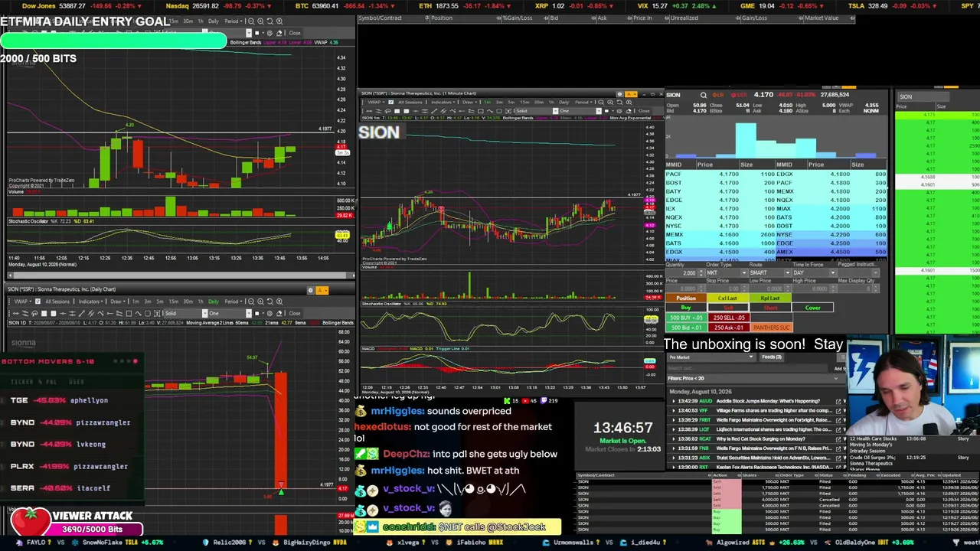980x551 pixels.
Task: Zoom out the 1 Minute Chart
Action: pos(601,103)
